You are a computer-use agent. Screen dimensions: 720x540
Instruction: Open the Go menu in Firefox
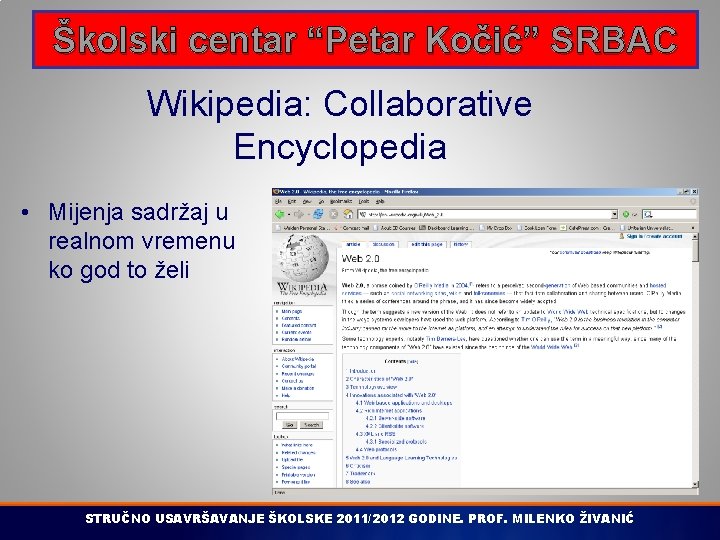click(322, 202)
